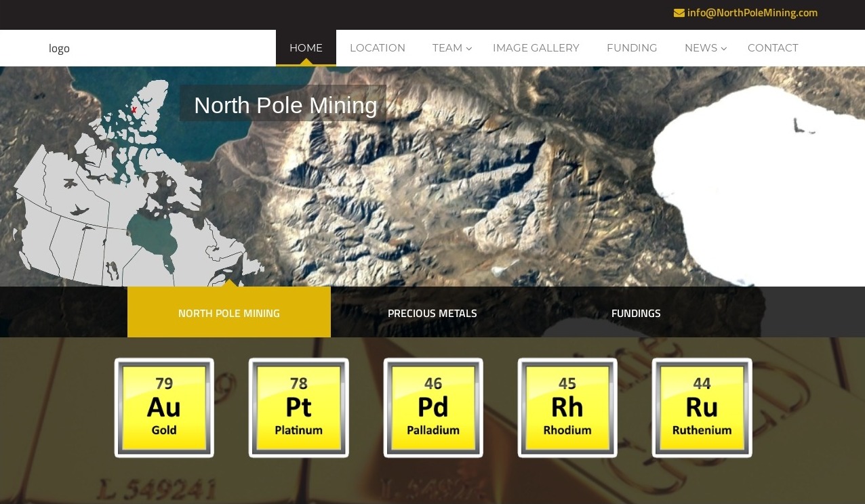Switch to the Precious Metals tab
Screen dimensions: 865x504
click(x=432, y=313)
